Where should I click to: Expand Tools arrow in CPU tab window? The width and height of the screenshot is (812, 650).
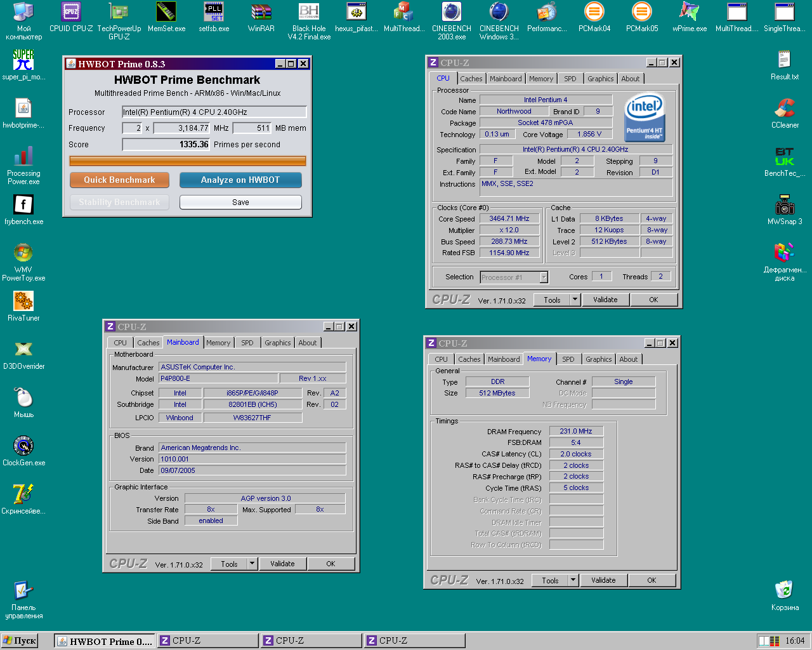click(575, 300)
